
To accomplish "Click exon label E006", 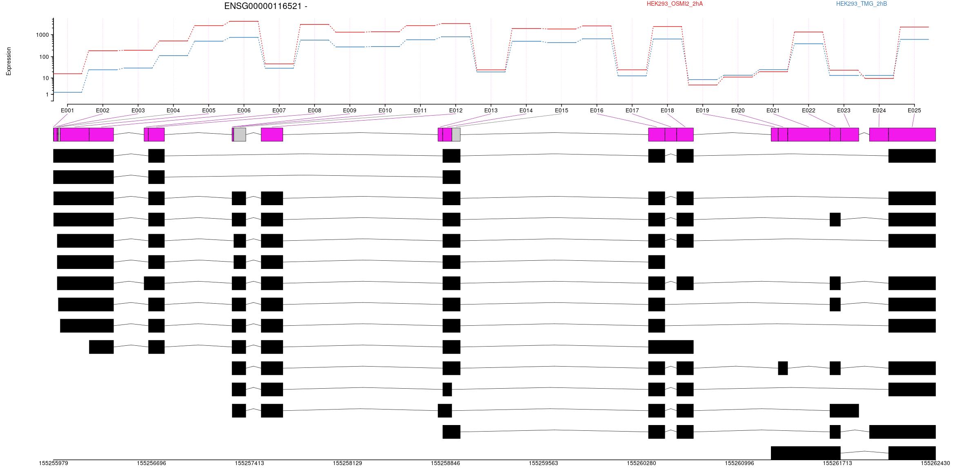I will coord(244,110).
